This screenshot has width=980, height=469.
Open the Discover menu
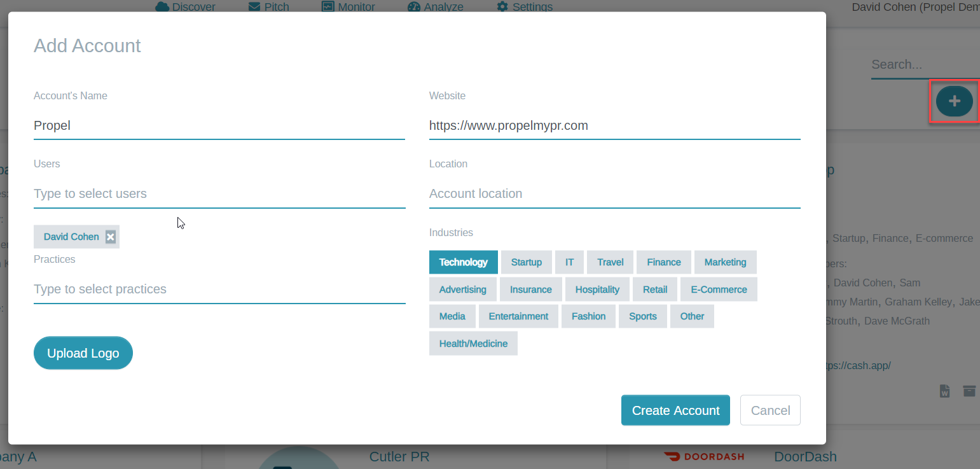[185, 7]
